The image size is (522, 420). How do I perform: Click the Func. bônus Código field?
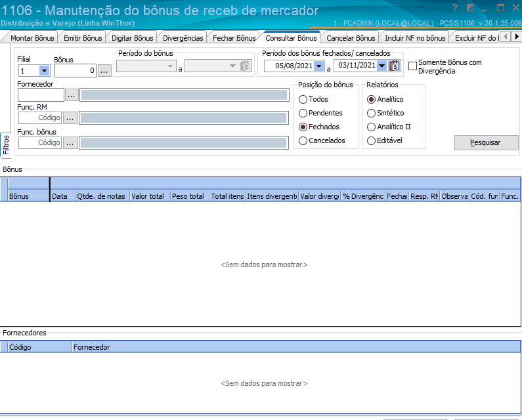[x=40, y=143]
